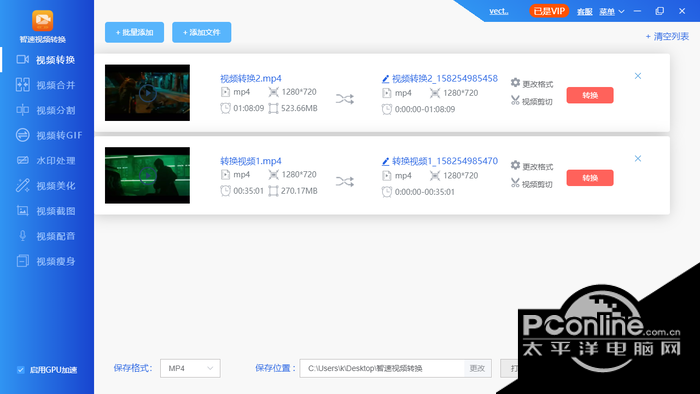Click output mp4 format icon for 视频转换2_158254985458

387,93
